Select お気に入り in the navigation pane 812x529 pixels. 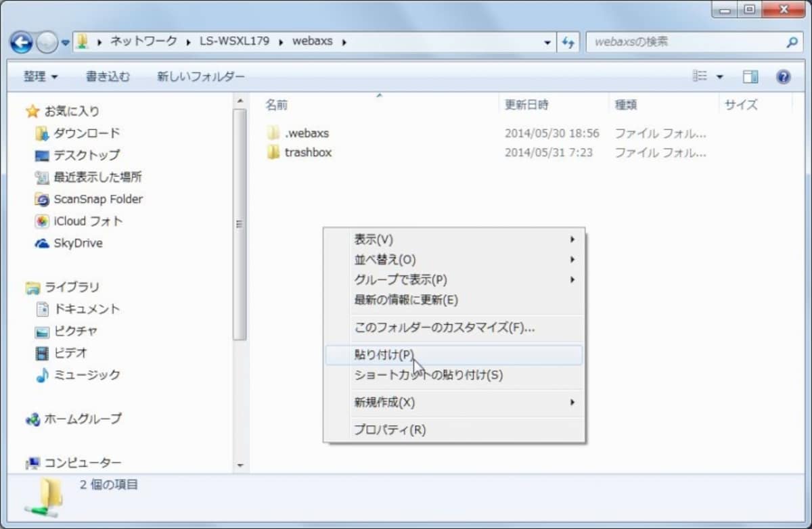(72, 111)
